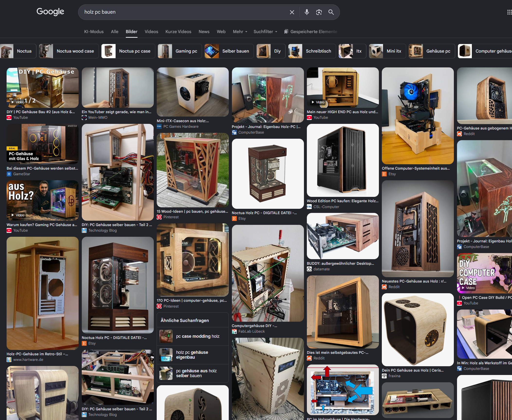Click the GameStar source icon
The width and height of the screenshot is (512, 420).
coord(9,174)
